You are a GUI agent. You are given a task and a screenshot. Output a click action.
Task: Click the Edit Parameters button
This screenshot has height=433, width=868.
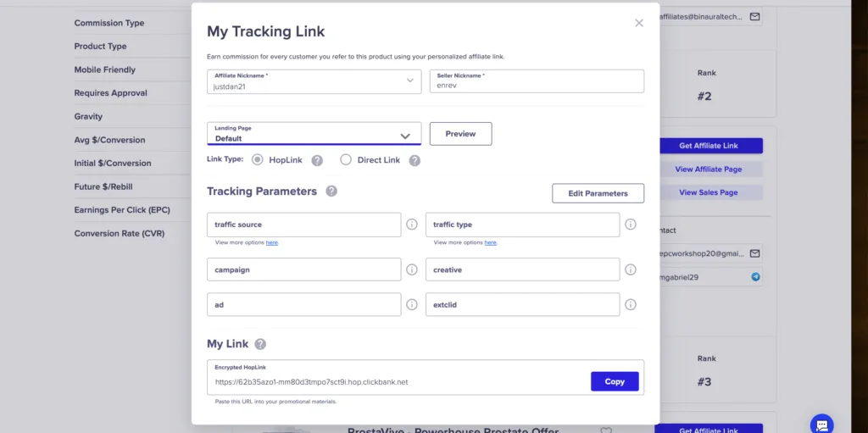coord(598,193)
